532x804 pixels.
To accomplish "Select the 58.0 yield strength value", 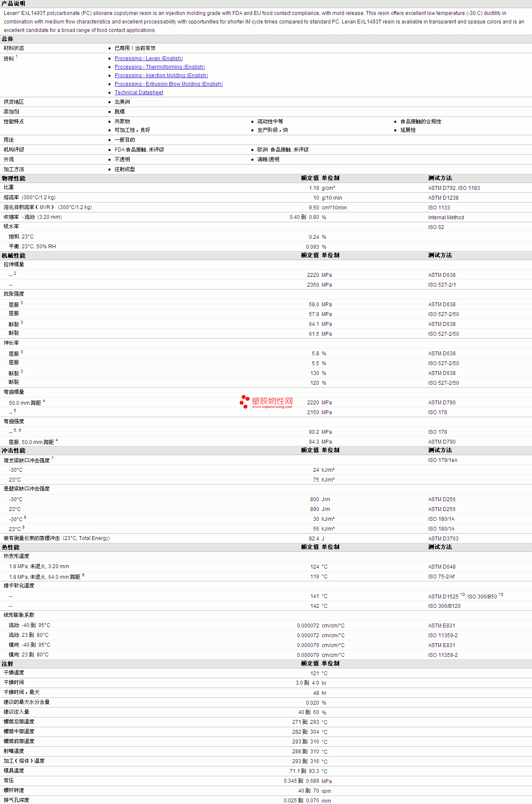I will point(314,305).
